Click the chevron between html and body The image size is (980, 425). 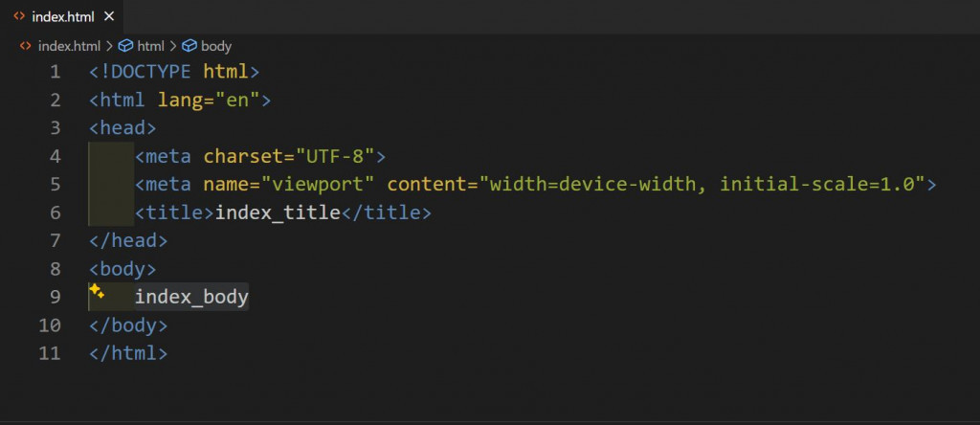(173, 45)
